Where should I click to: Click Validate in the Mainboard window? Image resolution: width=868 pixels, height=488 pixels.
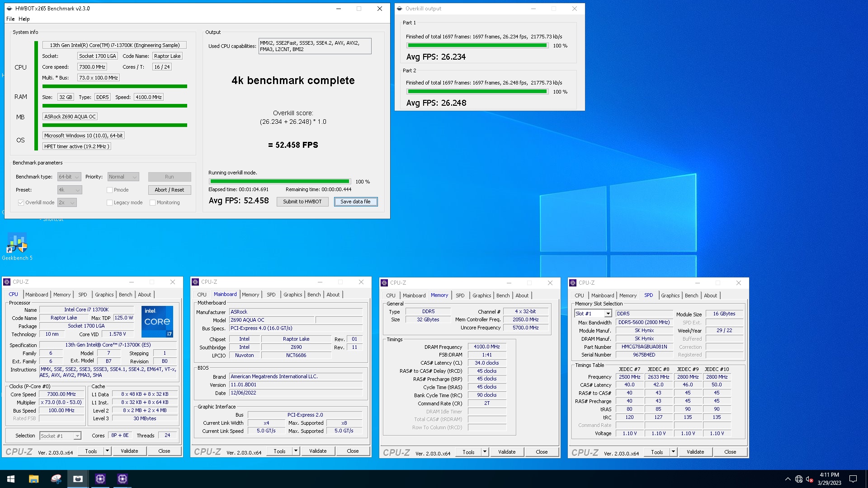[318, 451]
